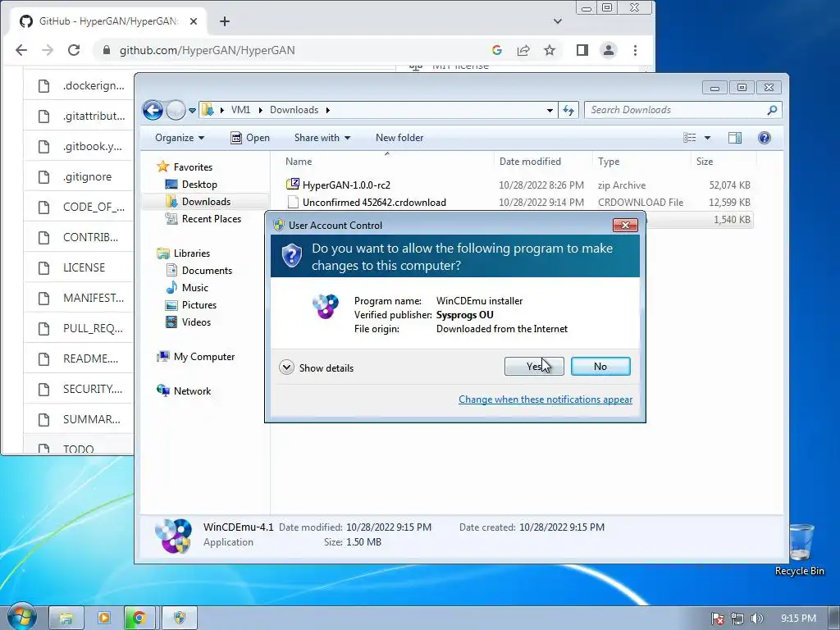
Task: Close the GitHub HyperGAN tab
Action: 194,21
